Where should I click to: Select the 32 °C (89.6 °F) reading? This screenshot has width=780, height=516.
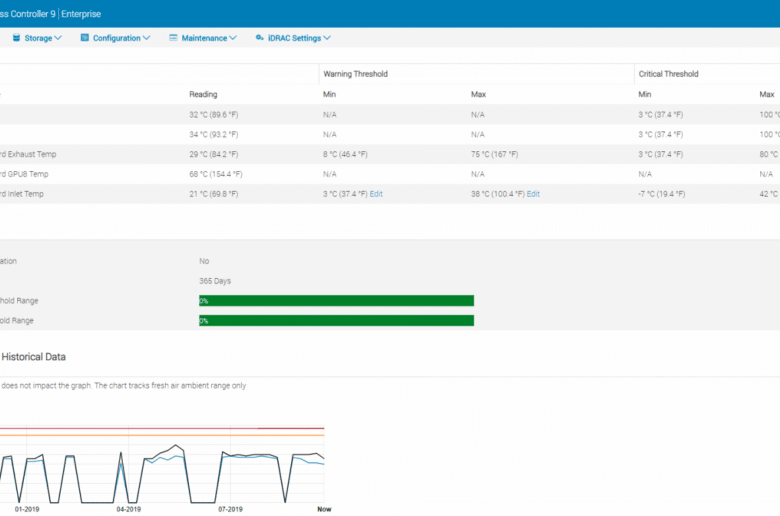[x=213, y=114]
